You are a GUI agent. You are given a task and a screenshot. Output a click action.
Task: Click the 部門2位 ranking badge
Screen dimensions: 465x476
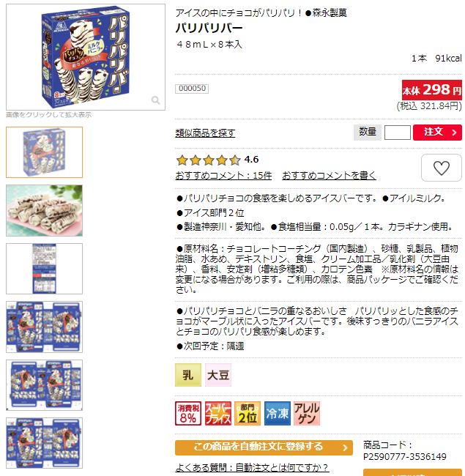point(248,413)
